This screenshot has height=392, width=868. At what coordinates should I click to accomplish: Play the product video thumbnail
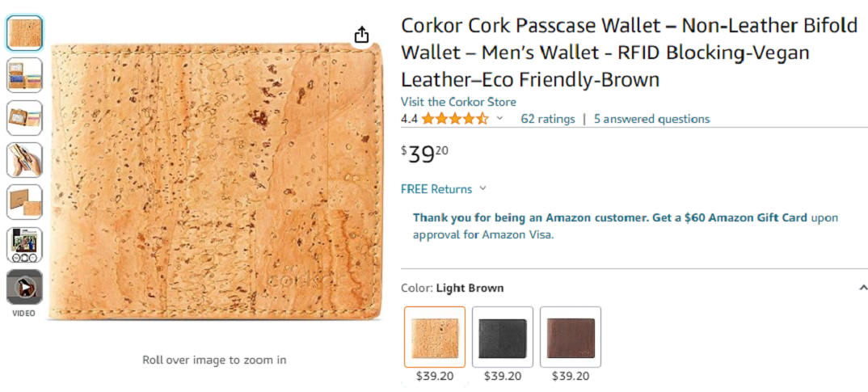pyautogui.click(x=24, y=287)
